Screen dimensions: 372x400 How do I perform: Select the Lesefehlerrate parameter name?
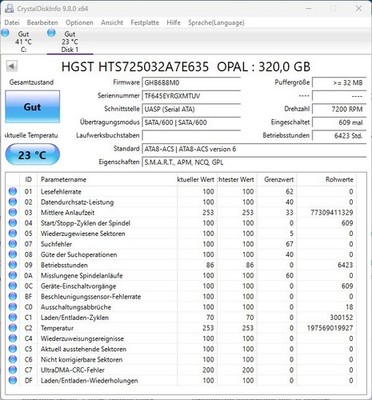(61, 192)
